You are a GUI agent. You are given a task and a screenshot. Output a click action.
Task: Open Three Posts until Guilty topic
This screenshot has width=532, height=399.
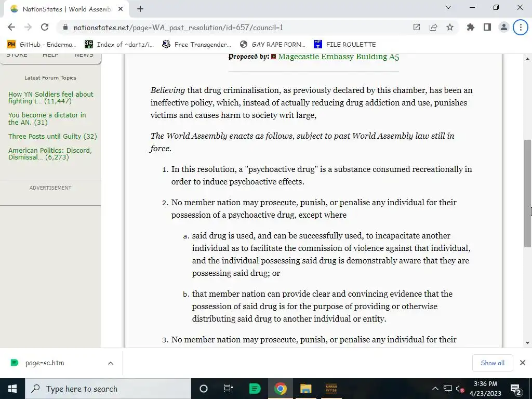52,137
